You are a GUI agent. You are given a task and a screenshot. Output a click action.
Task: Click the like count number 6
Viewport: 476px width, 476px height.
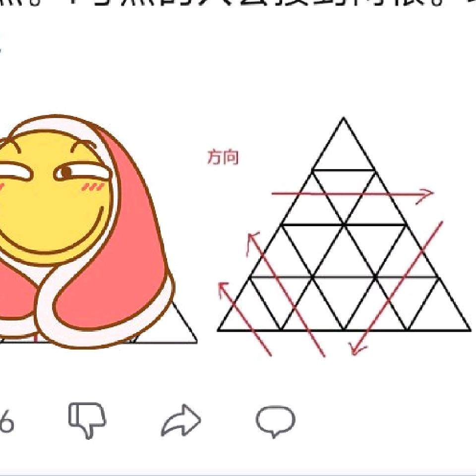click(x=6, y=421)
